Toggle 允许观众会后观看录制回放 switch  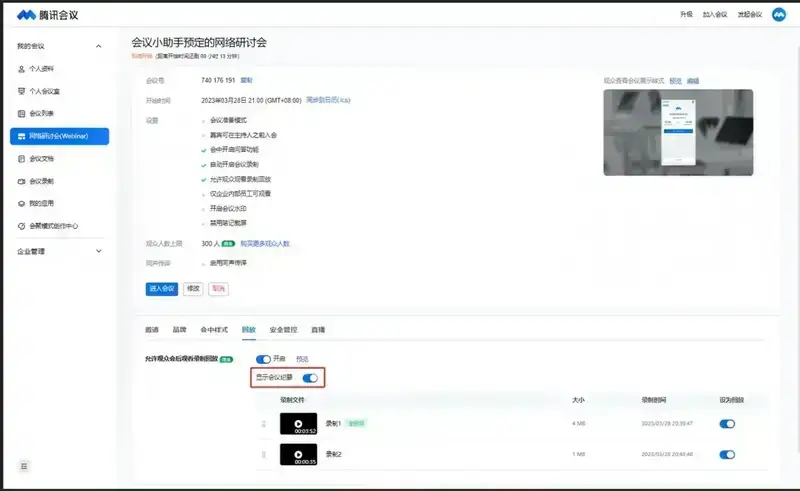click(263, 359)
